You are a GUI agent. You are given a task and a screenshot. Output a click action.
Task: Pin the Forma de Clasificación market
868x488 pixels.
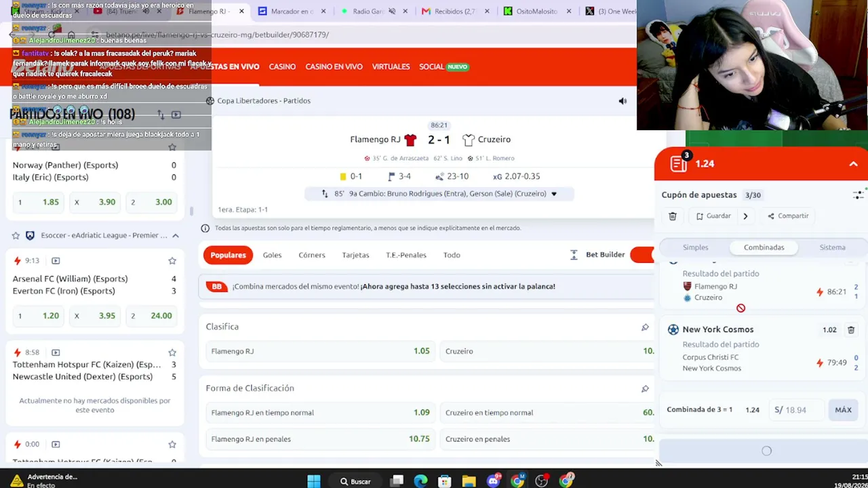tap(645, 389)
